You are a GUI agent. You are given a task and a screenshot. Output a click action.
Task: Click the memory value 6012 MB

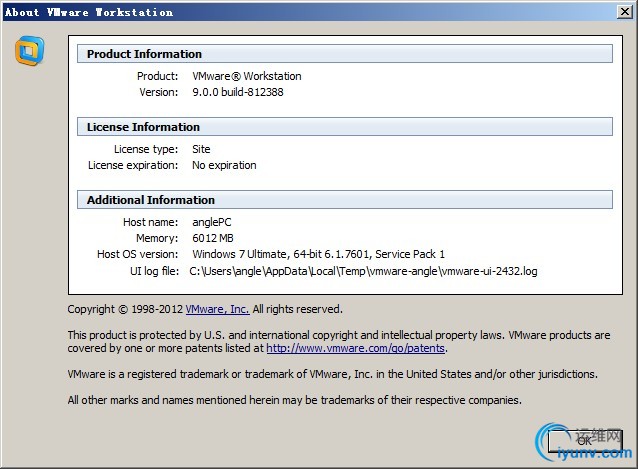[x=213, y=238]
